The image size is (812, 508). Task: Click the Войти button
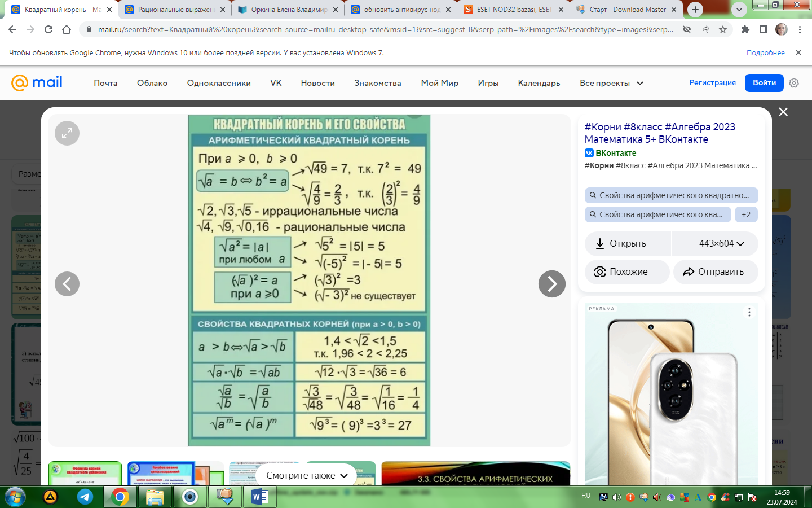click(x=764, y=82)
